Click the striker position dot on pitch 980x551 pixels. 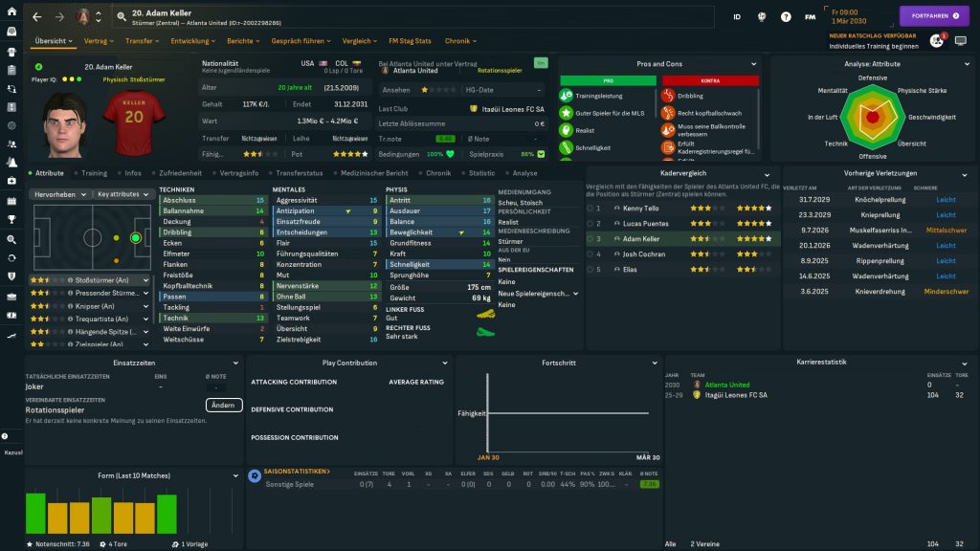[x=136, y=237]
